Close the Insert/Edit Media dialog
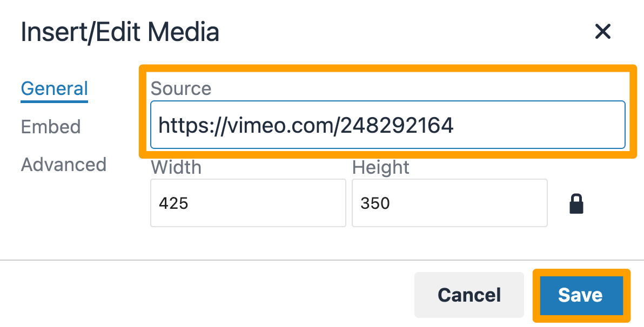The image size is (644, 327). pos(602,32)
